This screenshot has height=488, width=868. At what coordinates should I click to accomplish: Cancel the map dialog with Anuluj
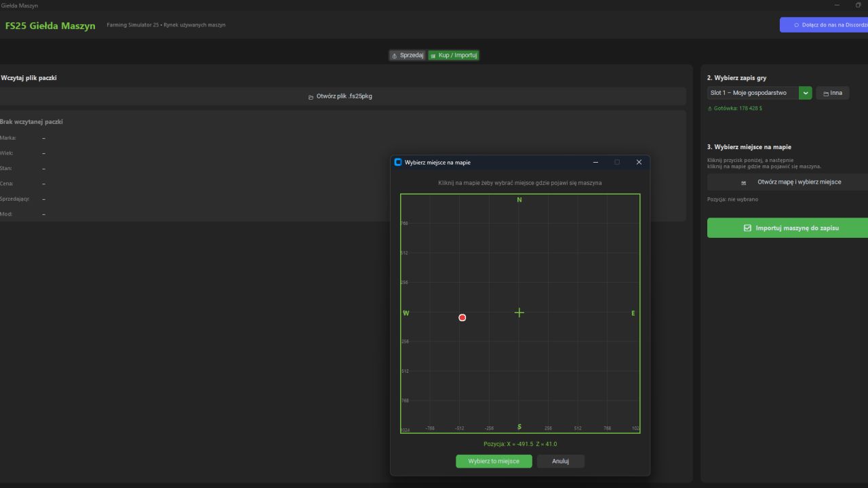(560, 461)
